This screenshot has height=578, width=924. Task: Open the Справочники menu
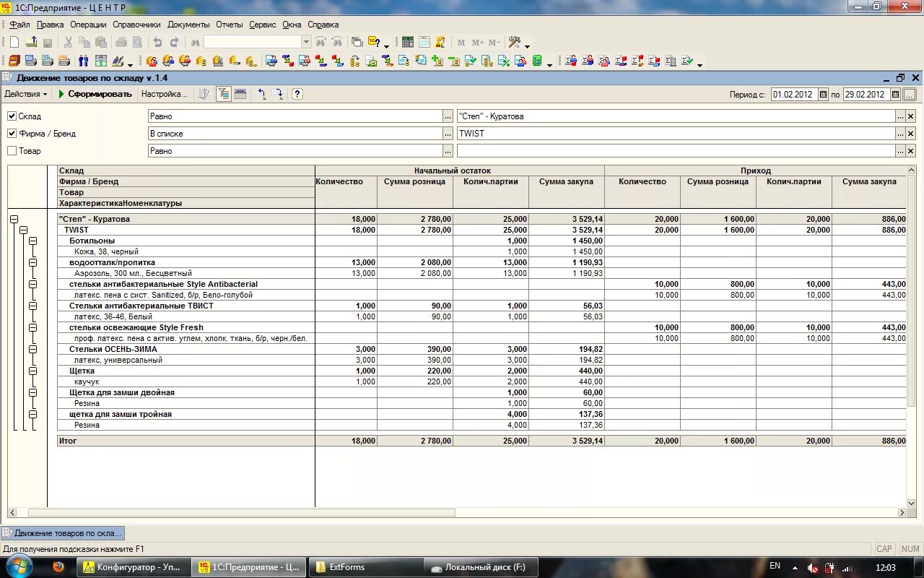coord(136,25)
